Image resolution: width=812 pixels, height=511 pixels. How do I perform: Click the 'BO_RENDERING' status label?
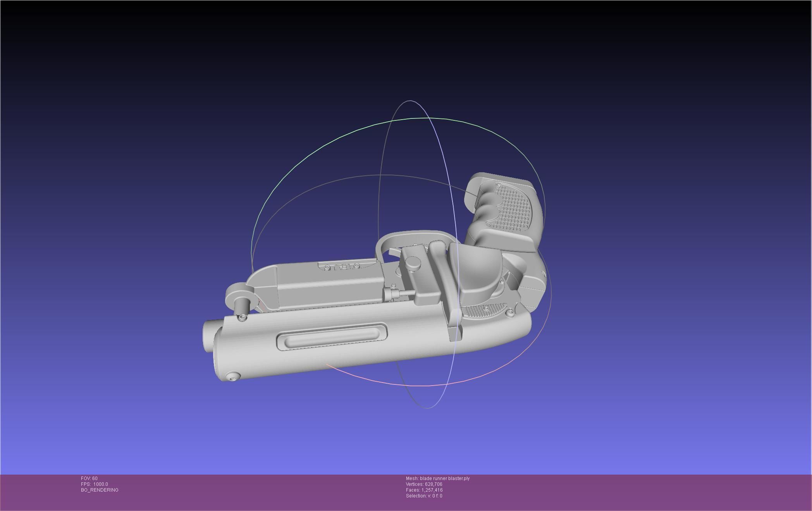[100, 490]
